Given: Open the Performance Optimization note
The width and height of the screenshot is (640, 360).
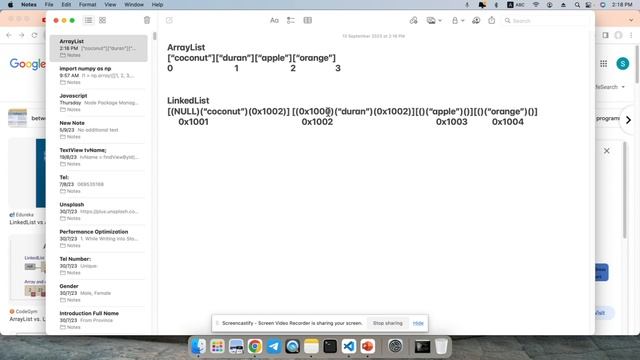Looking at the screenshot, I should click(98, 238).
